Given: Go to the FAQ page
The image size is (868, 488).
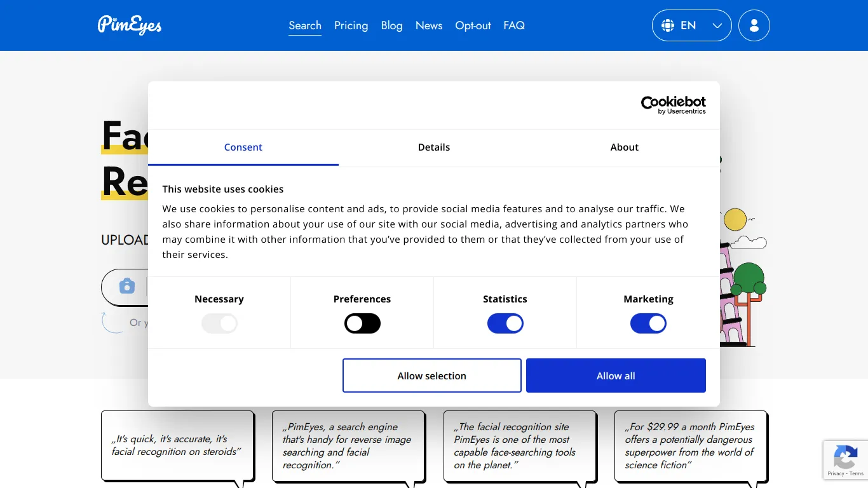Looking at the screenshot, I should [514, 25].
